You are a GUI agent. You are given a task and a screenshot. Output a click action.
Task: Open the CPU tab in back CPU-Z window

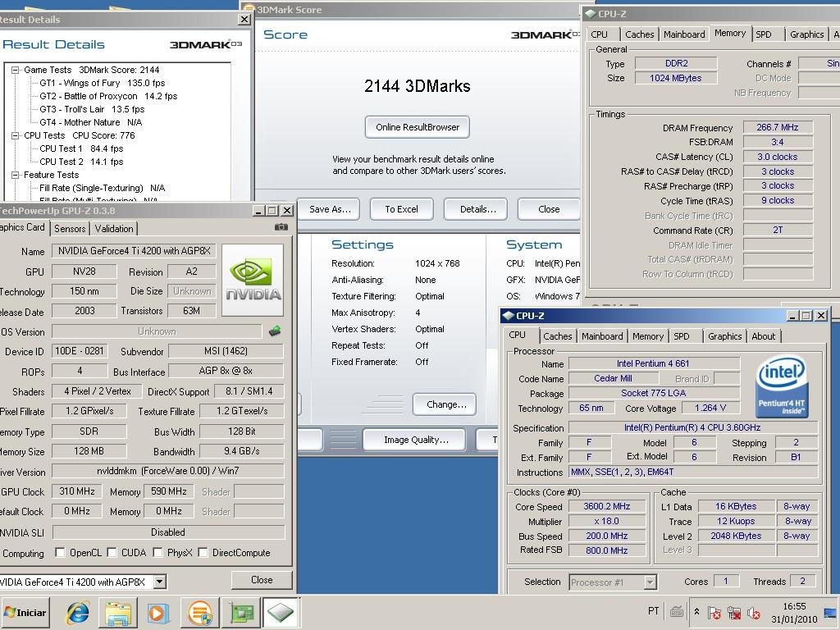(x=599, y=34)
